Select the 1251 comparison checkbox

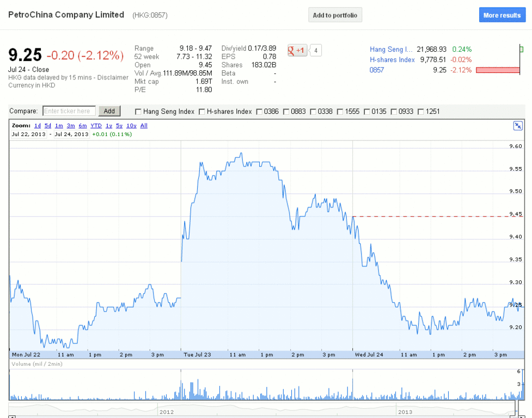tap(421, 112)
